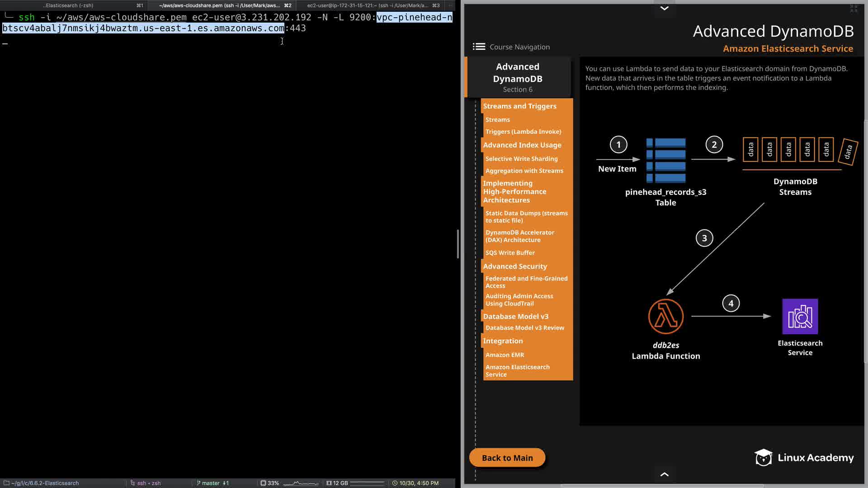
Task: Click the exit fullscreen icon at top right
Action: (854, 8)
